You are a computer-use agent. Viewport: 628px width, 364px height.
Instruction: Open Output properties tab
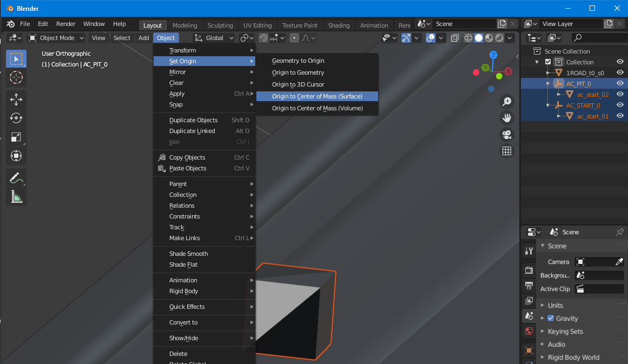point(529,286)
